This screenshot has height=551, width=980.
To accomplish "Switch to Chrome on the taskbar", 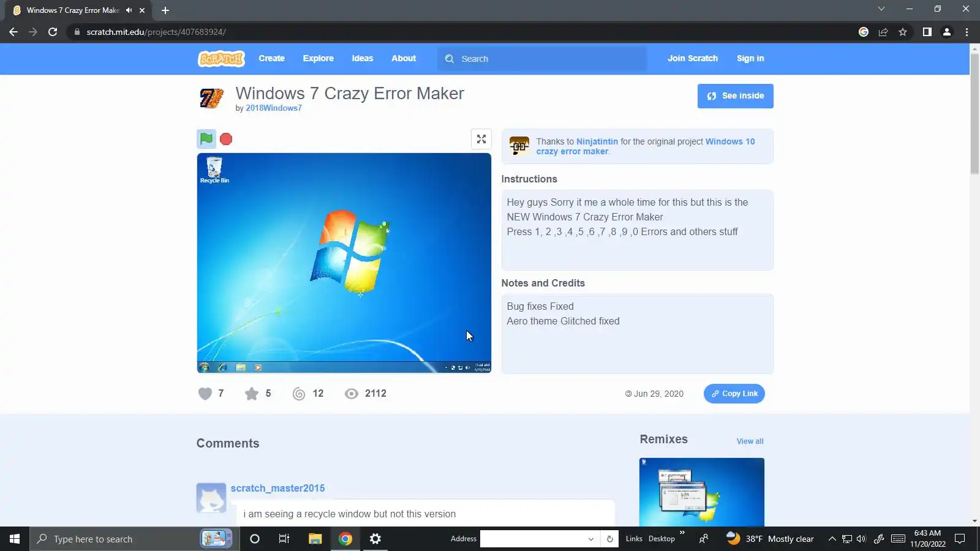I will 345,539.
